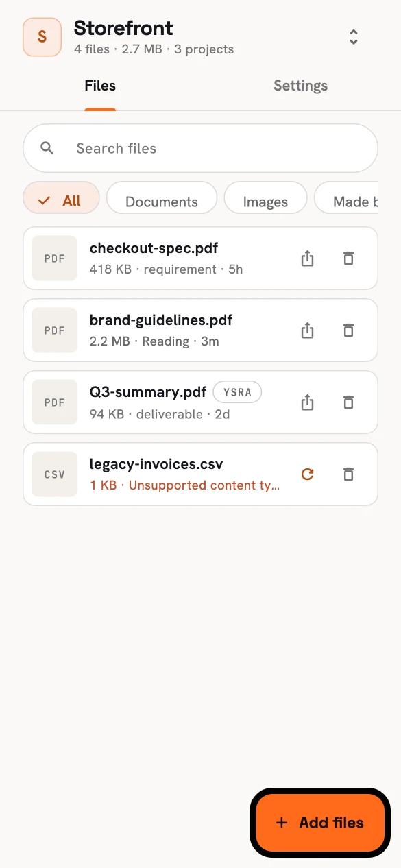Click the Add files button

(320, 823)
